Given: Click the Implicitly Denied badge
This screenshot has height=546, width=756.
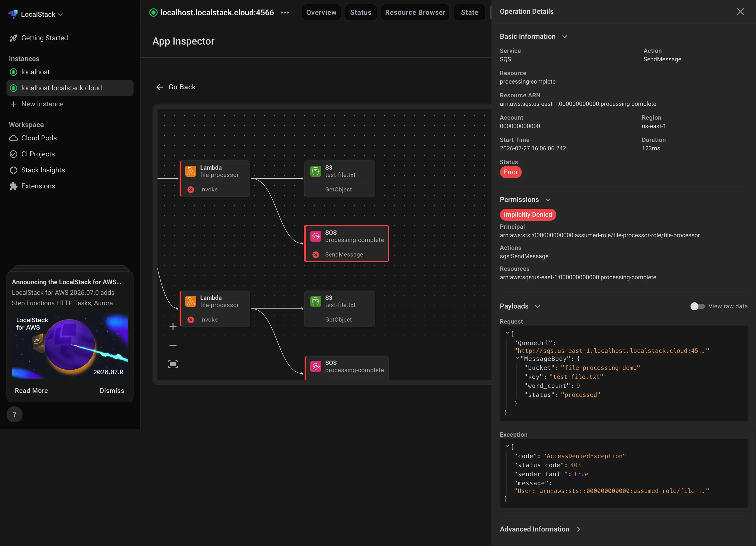Looking at the screenshot, I should point(528,215).
